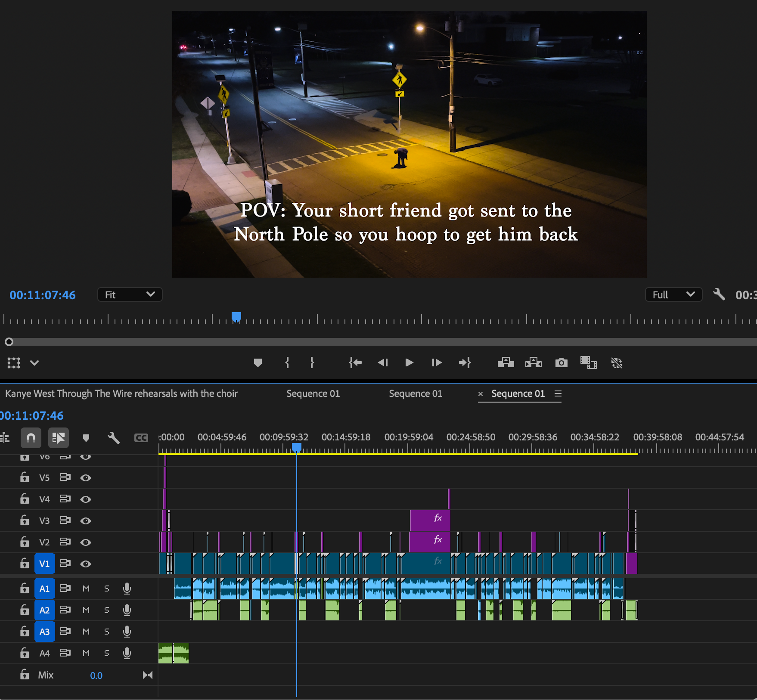Click the Export Frame camera icon
757x700 pixels.
pyautogui.click(x=561, y=363)
